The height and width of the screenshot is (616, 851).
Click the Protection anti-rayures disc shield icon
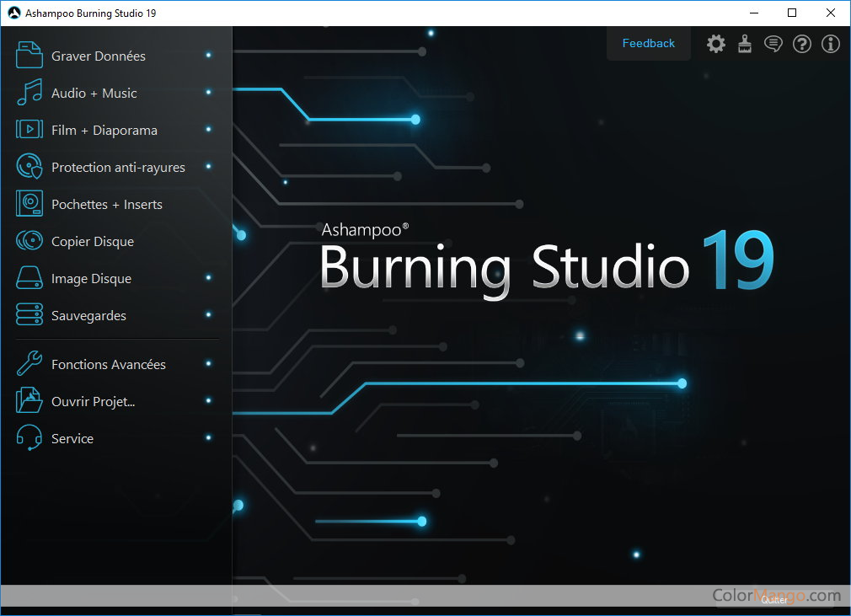click(x=29, y=167)
